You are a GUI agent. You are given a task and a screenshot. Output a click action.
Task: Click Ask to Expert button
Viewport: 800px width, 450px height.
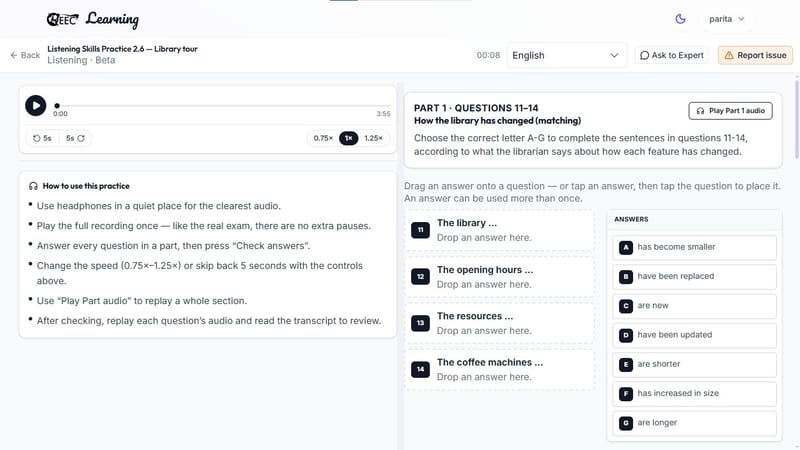click(671, 55)
